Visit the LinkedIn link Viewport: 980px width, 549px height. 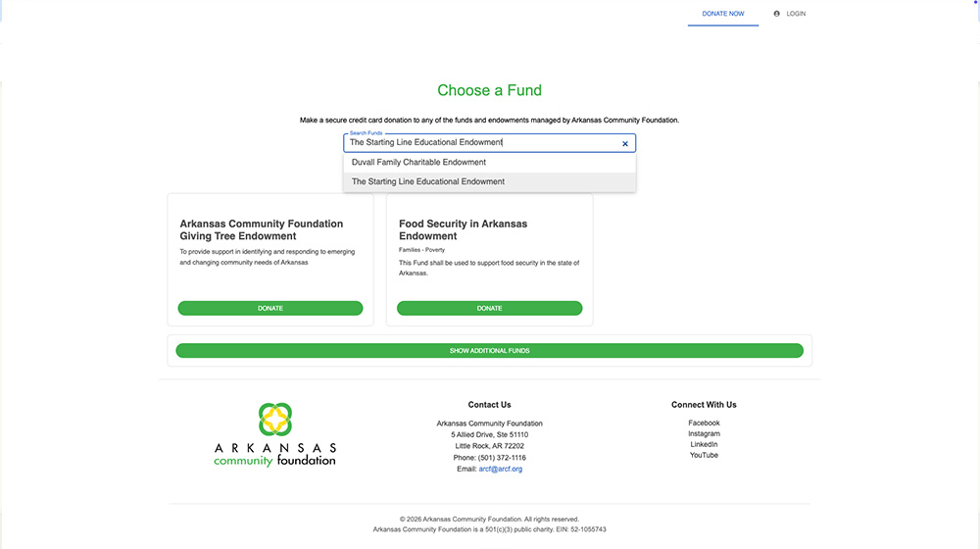pos(704,444)
